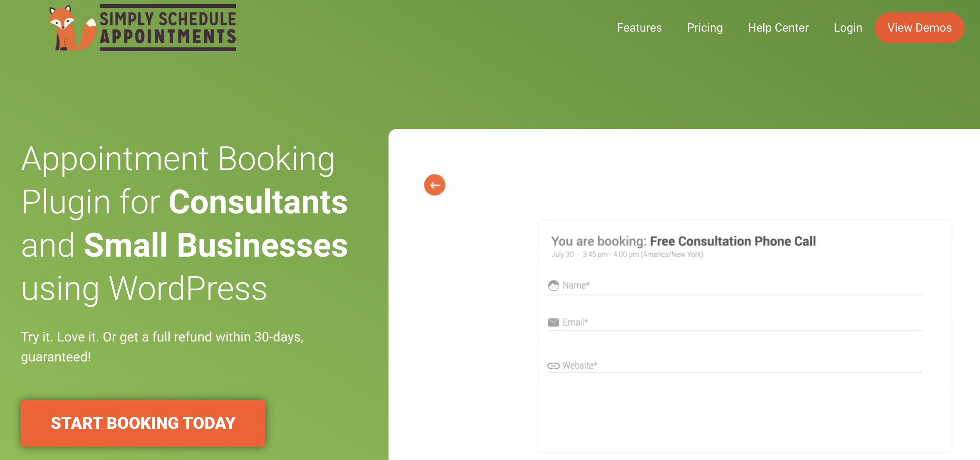This screenshot has height=460, width=980.
Task: Open the Help Center link
Action: coord(778,28)
